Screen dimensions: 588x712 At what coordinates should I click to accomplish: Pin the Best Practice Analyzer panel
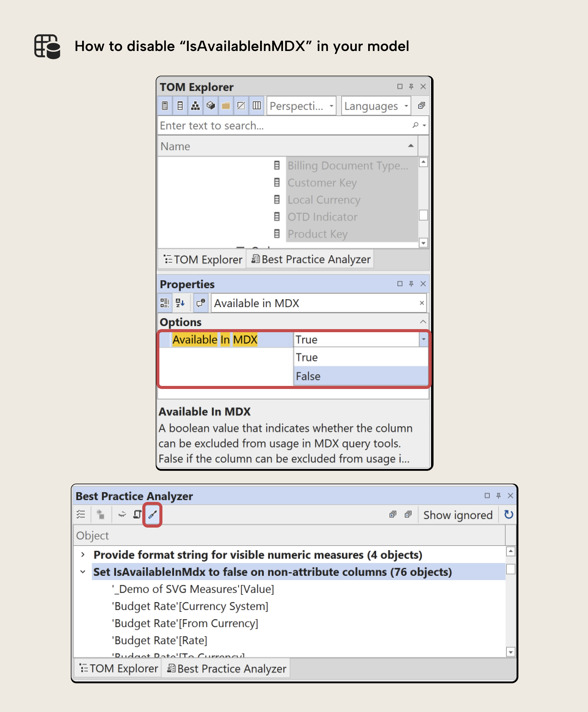[x=499, y=496]
